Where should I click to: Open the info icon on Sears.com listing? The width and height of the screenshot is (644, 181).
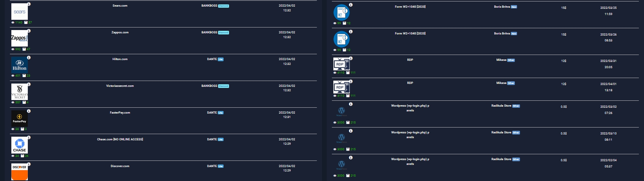[x=29, y=4]
